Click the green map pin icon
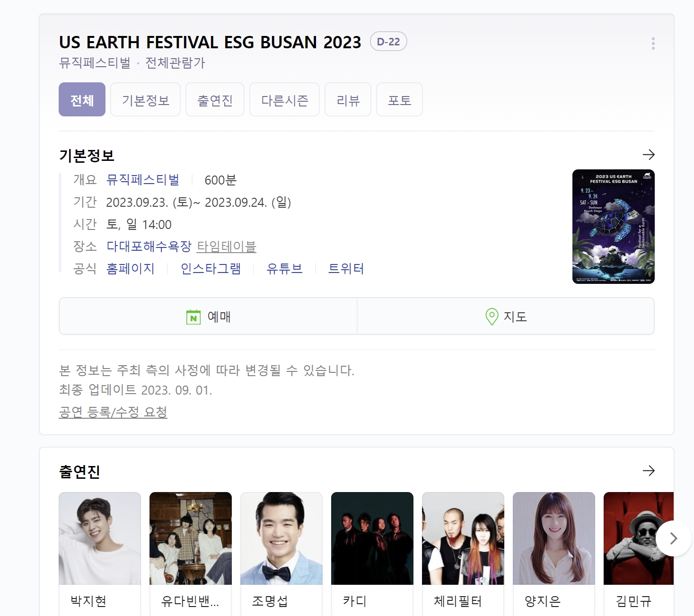The width and height of the screenshot is (694, 616). (492, 317)
